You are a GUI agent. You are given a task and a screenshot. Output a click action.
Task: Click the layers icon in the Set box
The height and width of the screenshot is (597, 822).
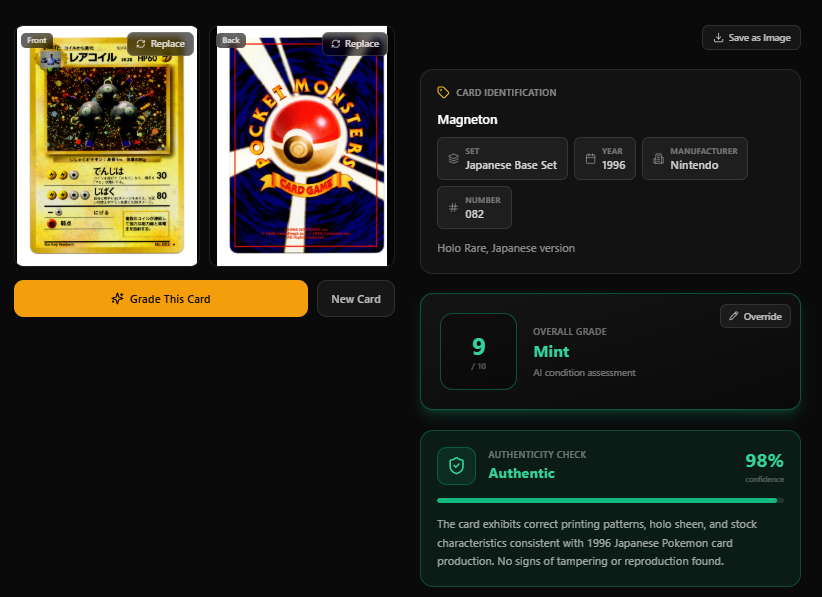[453, 159]
